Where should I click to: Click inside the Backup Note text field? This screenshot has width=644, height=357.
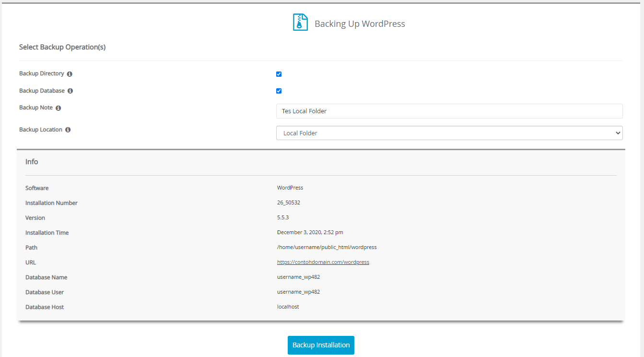(x=449, y=111)
